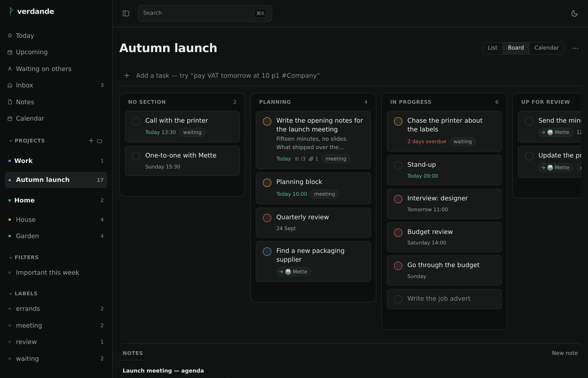Switch to Calendar view tab
The image size is (588, 378).
(547, 48)
